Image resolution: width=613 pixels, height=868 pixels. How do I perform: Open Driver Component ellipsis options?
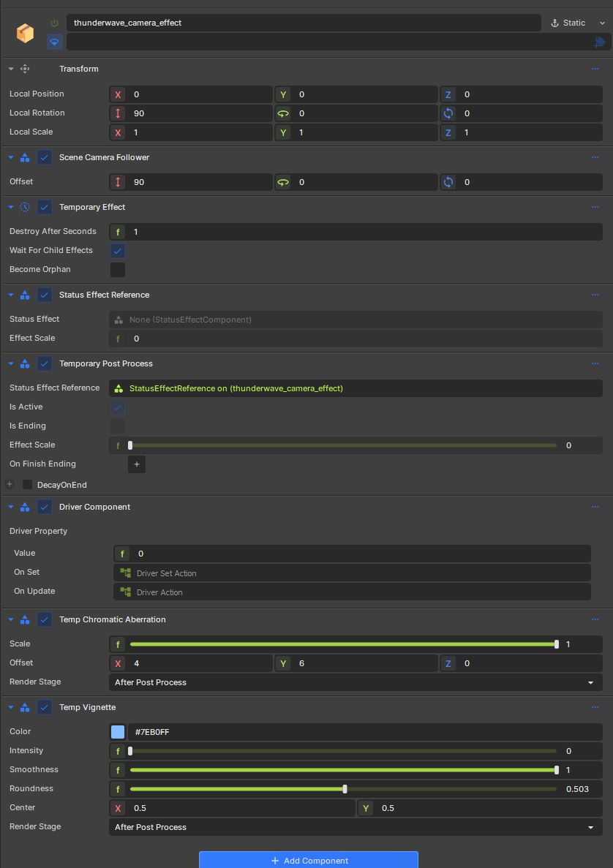595,507
